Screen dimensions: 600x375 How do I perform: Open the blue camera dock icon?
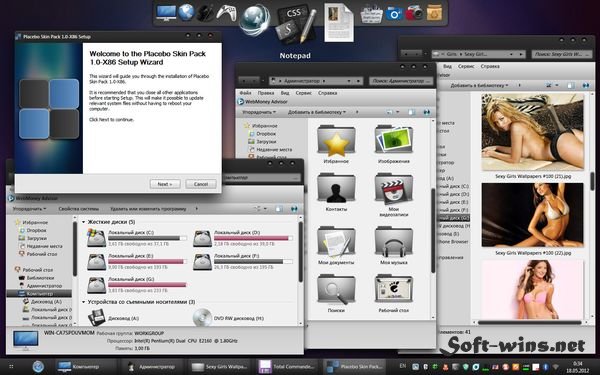click(x=394, y=13)
